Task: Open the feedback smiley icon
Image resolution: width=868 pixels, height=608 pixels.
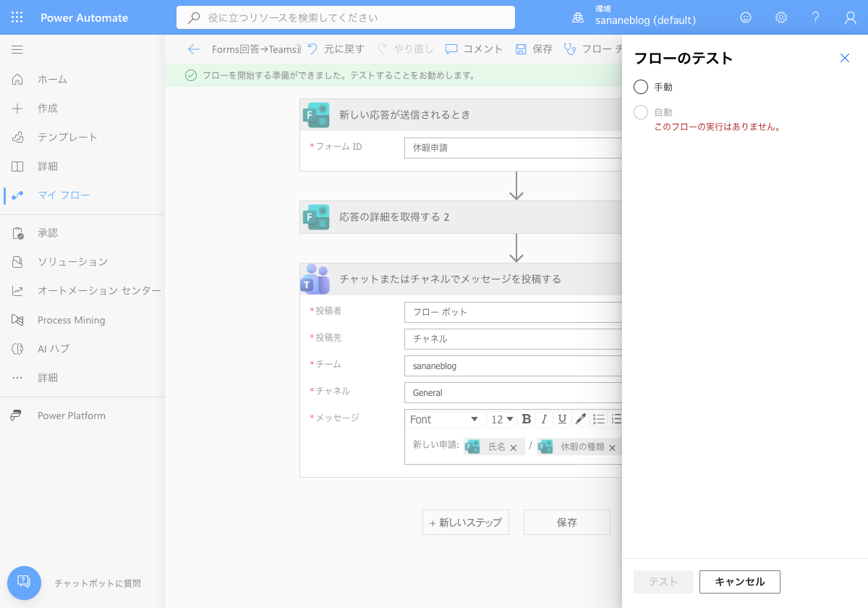Action: pos(746,17)
